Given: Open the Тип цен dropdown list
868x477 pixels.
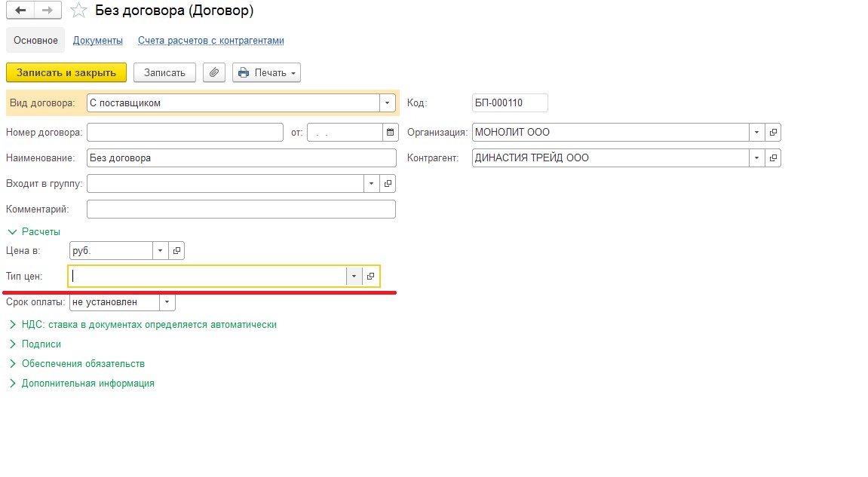Looking at the screenshot, I should pos(354,277).
